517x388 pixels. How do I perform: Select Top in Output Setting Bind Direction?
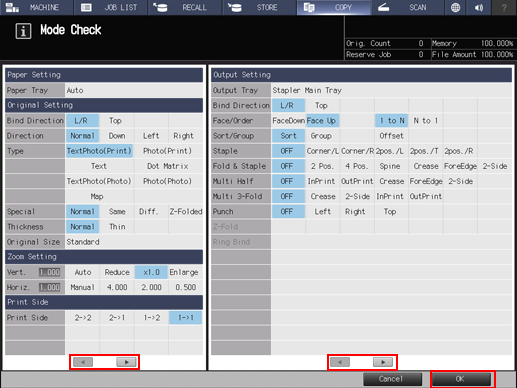(x=322, y=106)
